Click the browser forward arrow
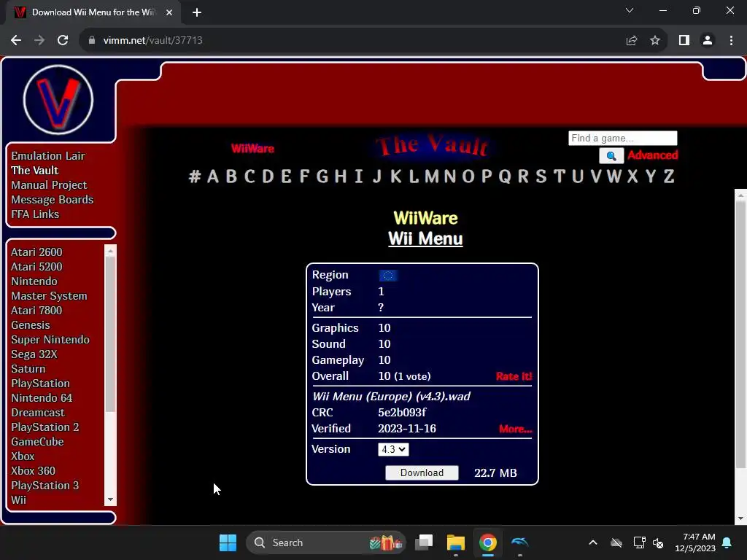747x560 pixels. pos(39,41)
